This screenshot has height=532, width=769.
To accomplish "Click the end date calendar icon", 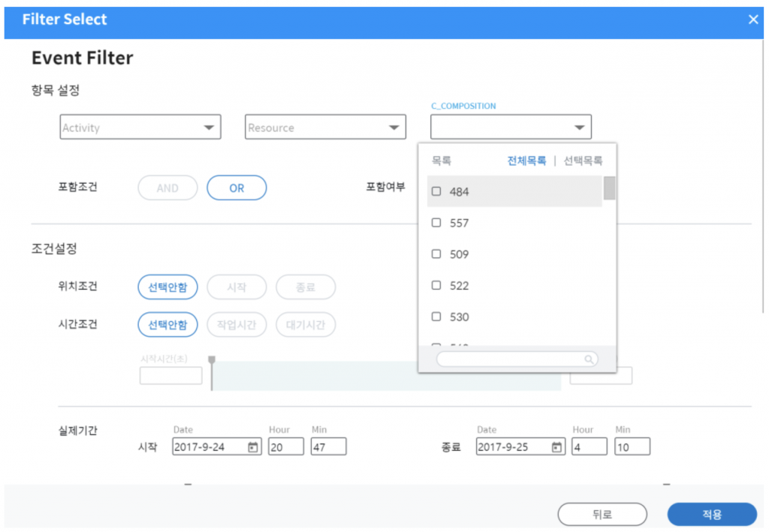I will click(x=556, y=447).
